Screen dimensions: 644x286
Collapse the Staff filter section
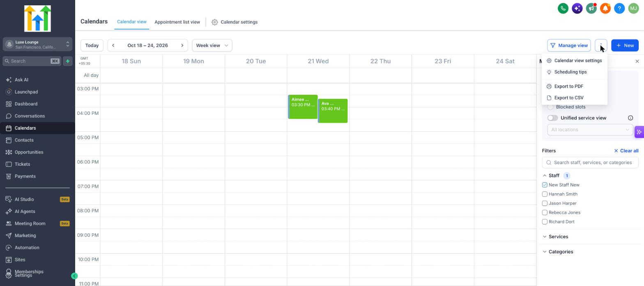[x=545, y=176]
